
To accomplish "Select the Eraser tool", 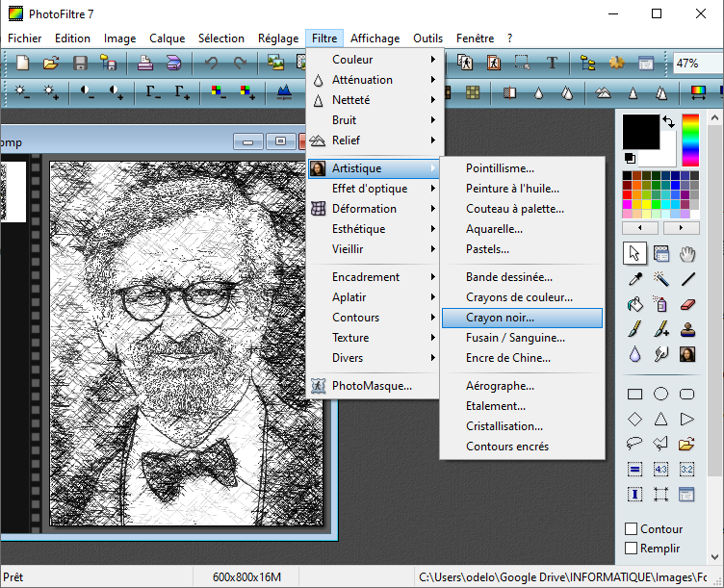I will tap(687, 304).
